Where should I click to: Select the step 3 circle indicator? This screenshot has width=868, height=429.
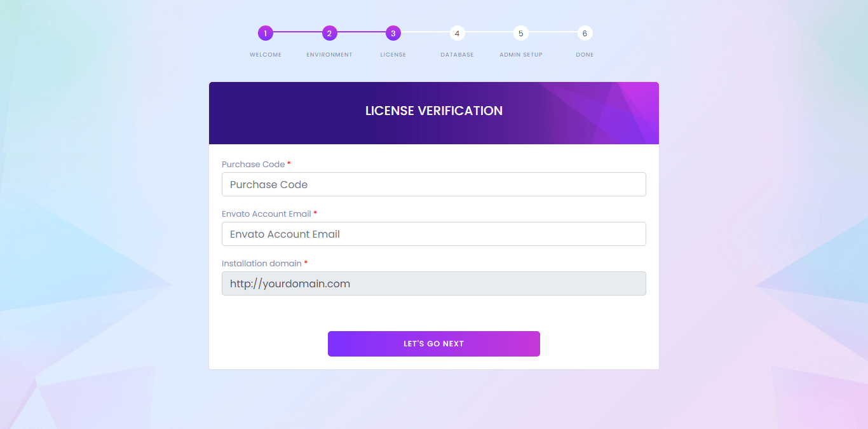click(393, 33)
